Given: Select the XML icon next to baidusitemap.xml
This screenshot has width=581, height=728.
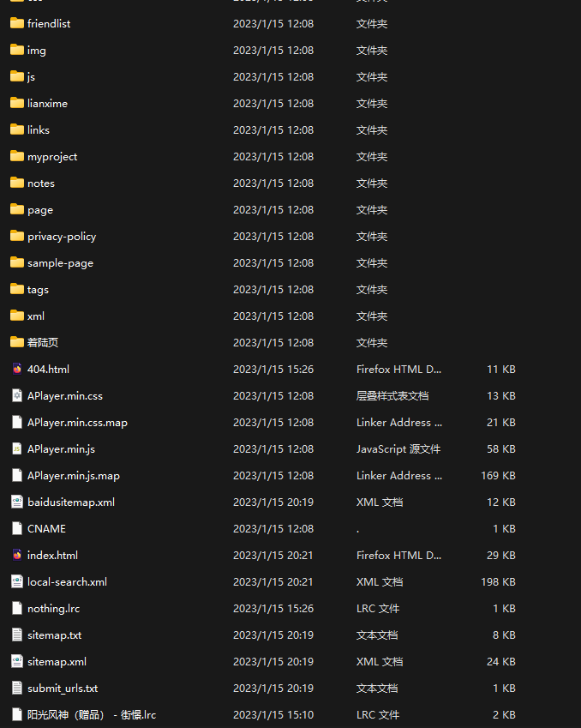Looking at the screenshot, I should pyautogui.click(x=17, y=502).
